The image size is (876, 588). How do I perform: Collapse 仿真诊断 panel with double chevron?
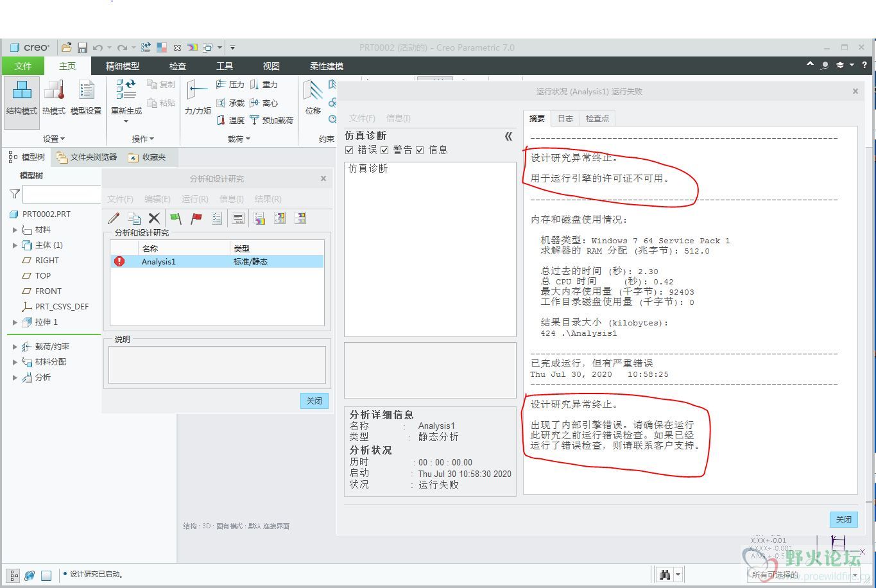508,136
